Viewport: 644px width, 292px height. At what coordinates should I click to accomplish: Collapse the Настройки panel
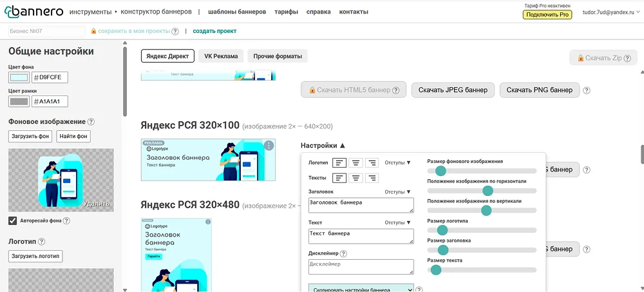(323, 146)
